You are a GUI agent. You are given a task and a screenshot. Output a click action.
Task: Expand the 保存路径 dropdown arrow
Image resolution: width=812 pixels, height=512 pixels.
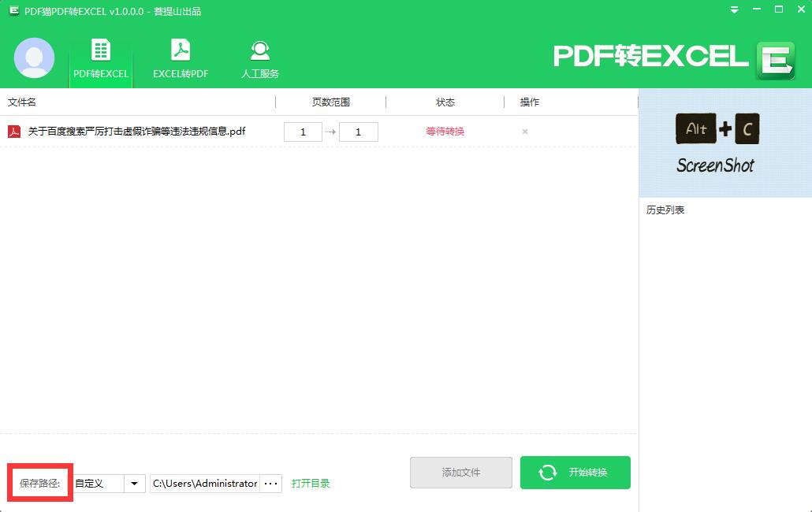[x=135, y=483]
